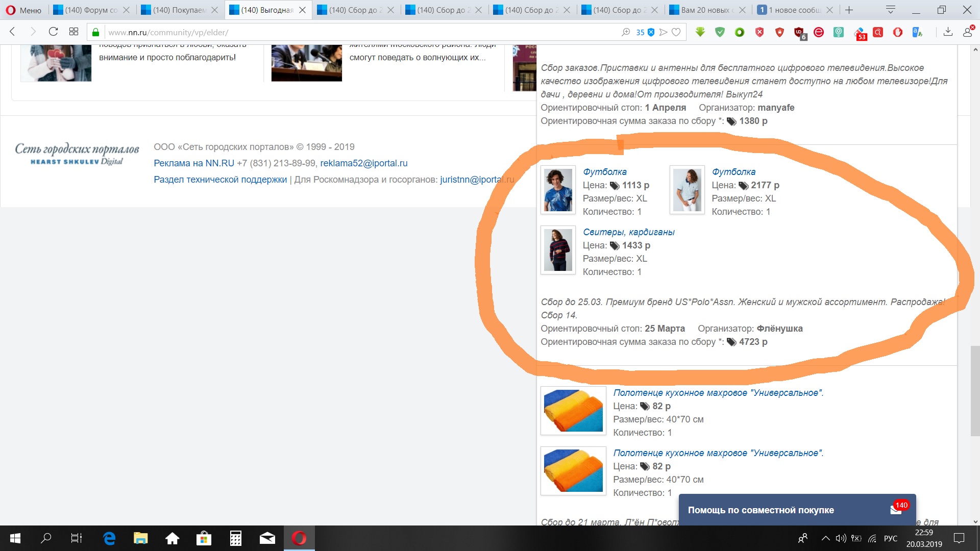Click the AdGuard green shield extension
980x551 pixels.
720,32
